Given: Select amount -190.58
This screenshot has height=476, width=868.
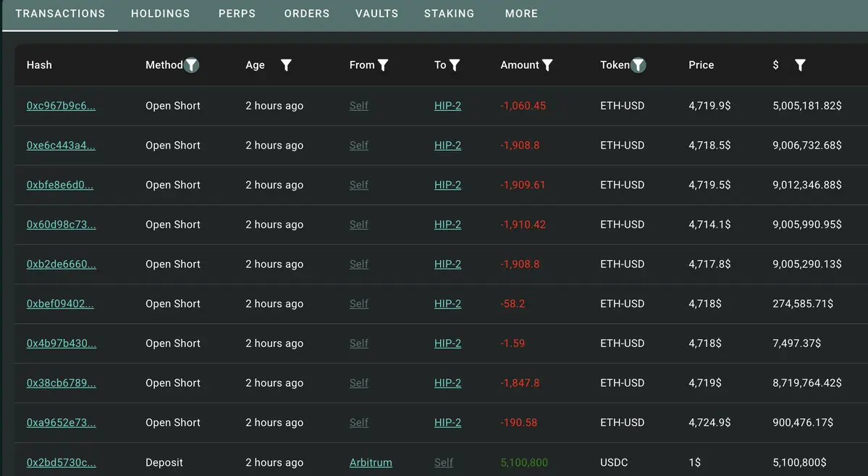Looking at the screenshot, I should click(518, 422).
